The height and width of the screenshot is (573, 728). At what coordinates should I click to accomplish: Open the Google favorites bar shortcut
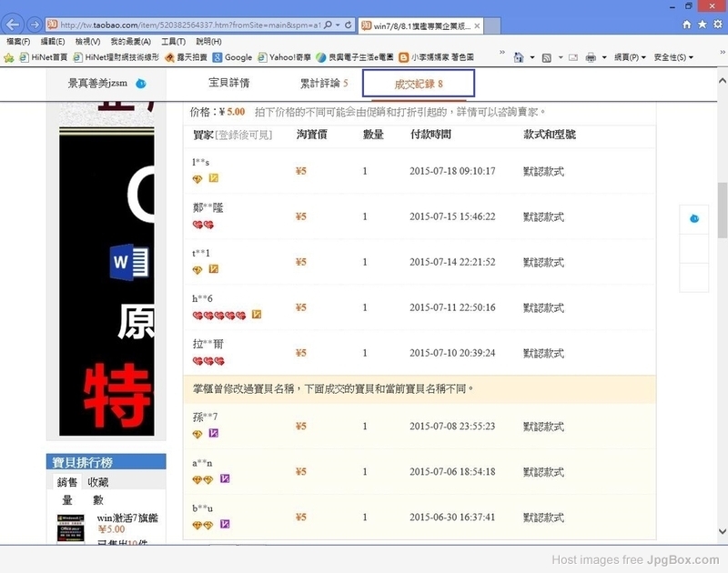pyautogui.click(x=232, y=57)
